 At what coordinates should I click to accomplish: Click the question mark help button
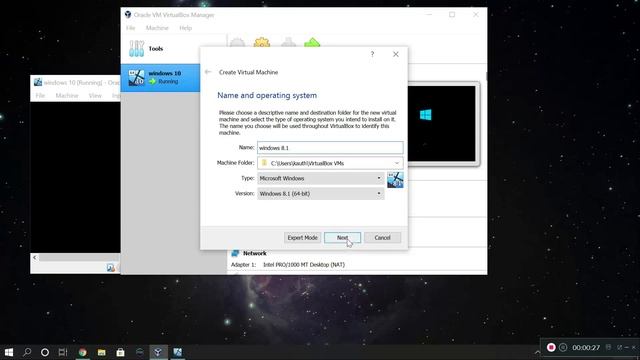coord(372,54)
